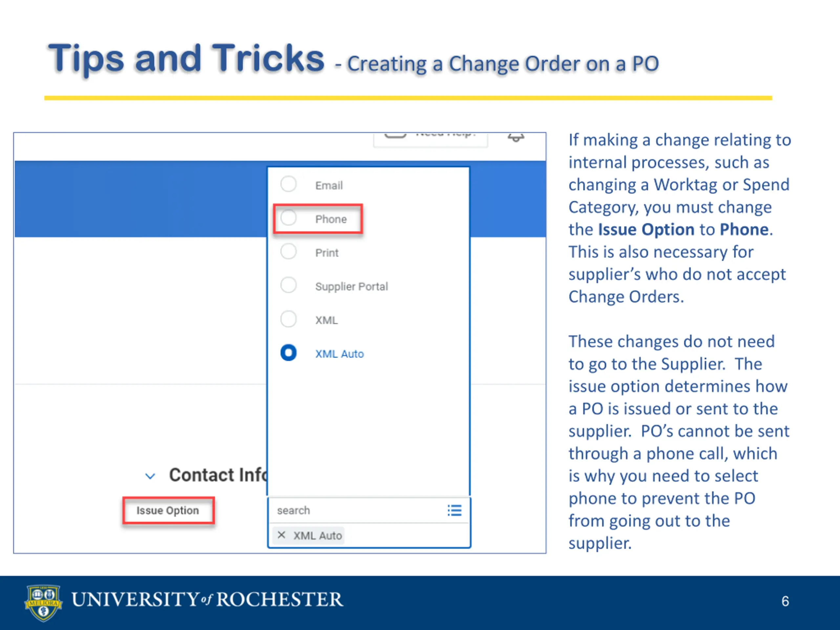
Task: Click the University of Rochester crest logo
Action: pos(43,603)
